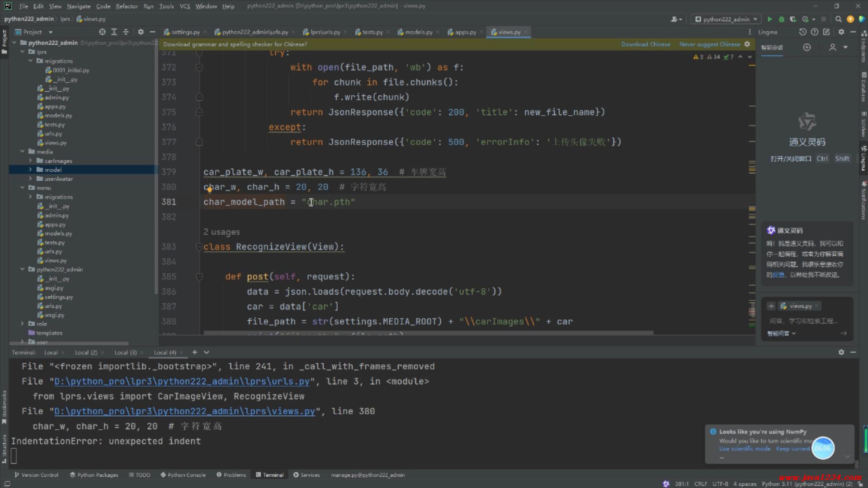This screenshot has height=488, width=868.
Task: Click locate-in-project target icon
Action: [102, 32]
